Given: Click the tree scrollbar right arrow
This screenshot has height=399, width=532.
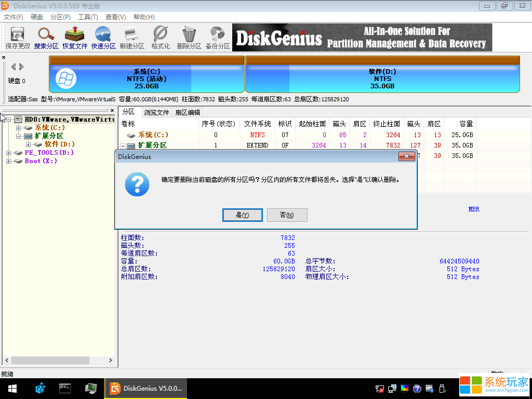Looking at the screenshot, I should 111,361.
